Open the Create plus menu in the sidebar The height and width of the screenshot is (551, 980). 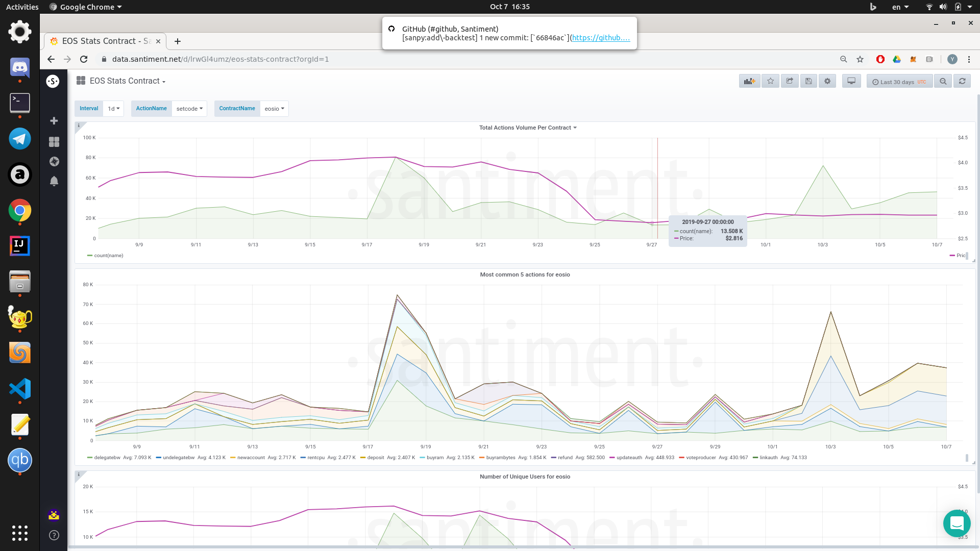coord(54,121)
